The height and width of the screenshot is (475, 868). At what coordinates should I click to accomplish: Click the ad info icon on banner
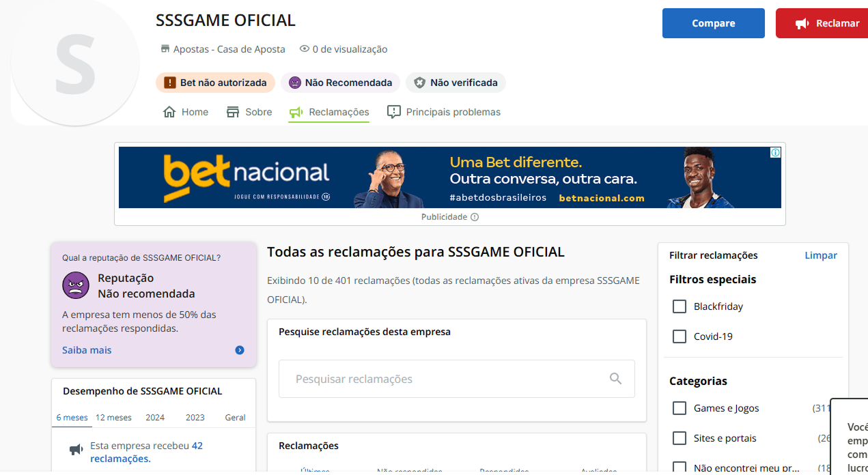775,153
